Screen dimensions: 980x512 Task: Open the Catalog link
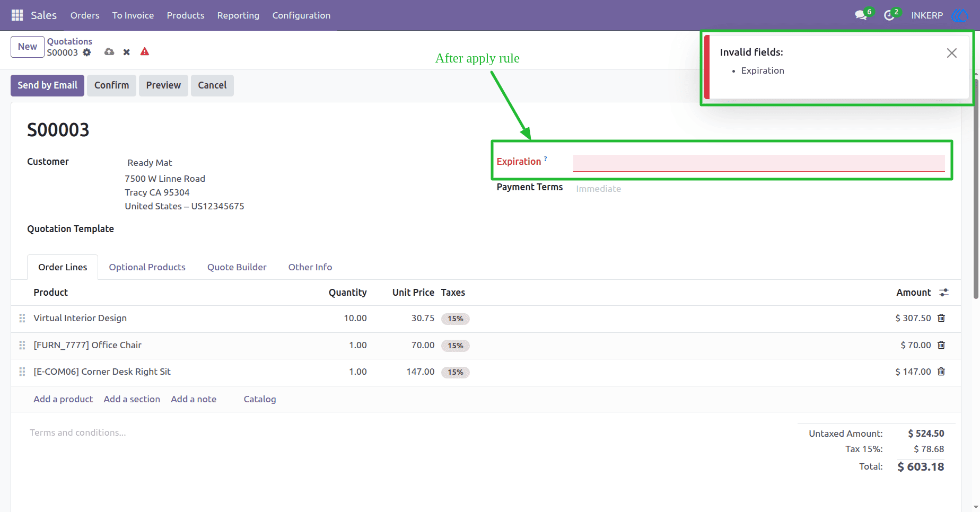point(260,399)
